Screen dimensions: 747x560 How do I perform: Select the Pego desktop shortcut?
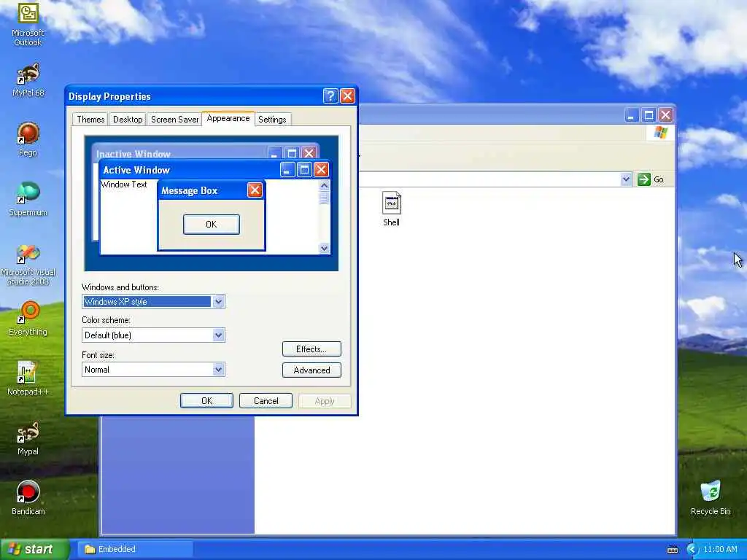28,139
